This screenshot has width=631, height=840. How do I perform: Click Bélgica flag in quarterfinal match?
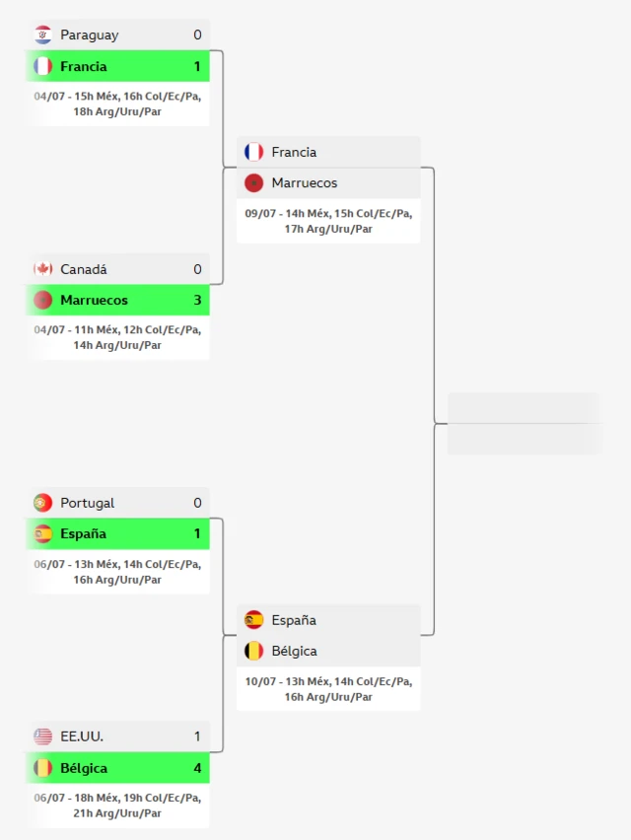click(x=254, y=651)
